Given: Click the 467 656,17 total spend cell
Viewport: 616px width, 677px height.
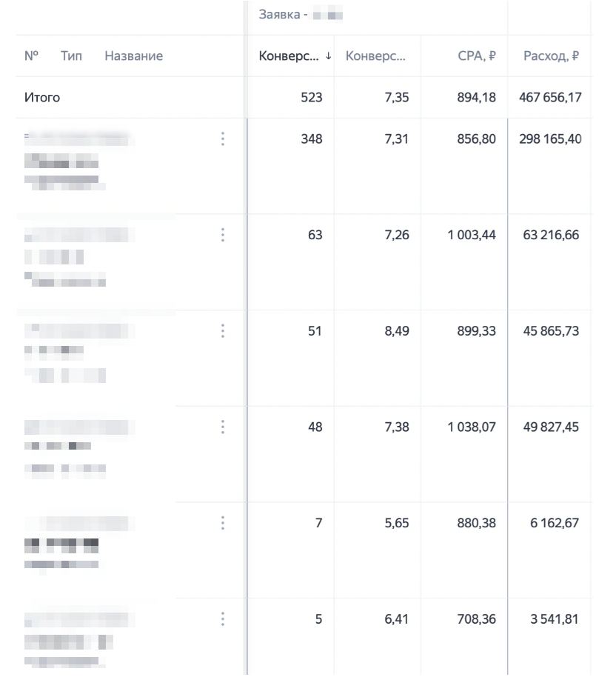Looking at the screenshot, I should point(550,98).
